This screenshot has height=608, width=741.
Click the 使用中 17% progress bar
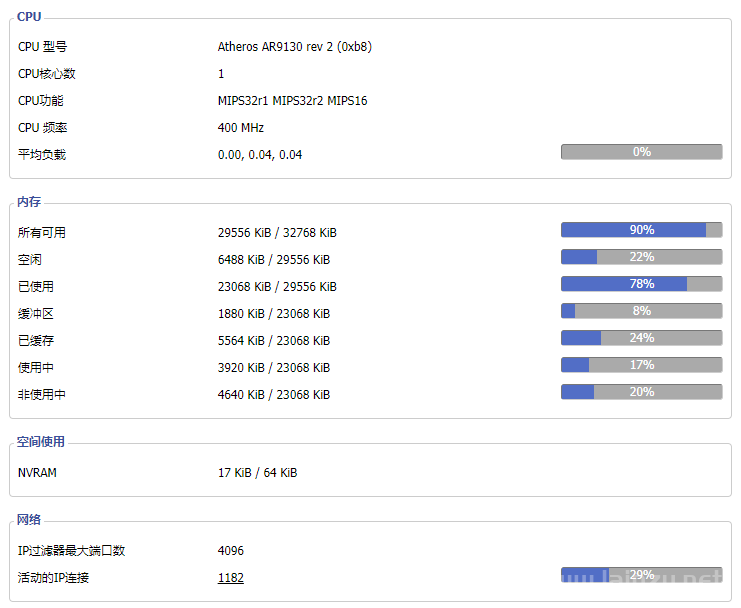click(641, 365)
